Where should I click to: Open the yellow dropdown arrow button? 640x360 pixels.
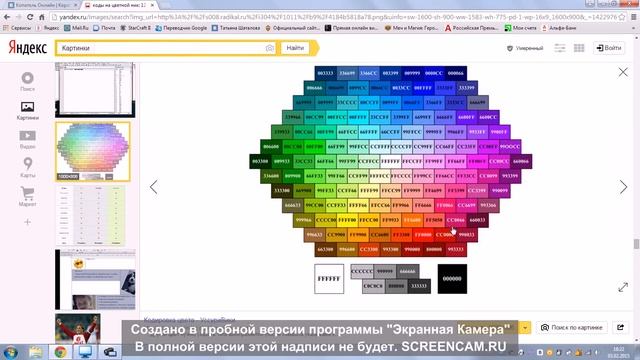point(525,327)
